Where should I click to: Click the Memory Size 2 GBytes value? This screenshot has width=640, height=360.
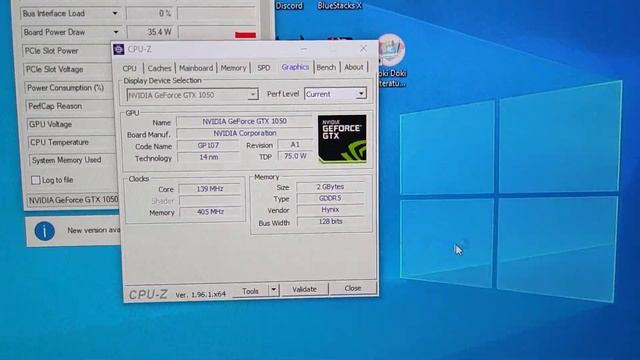tap(330, 187)
